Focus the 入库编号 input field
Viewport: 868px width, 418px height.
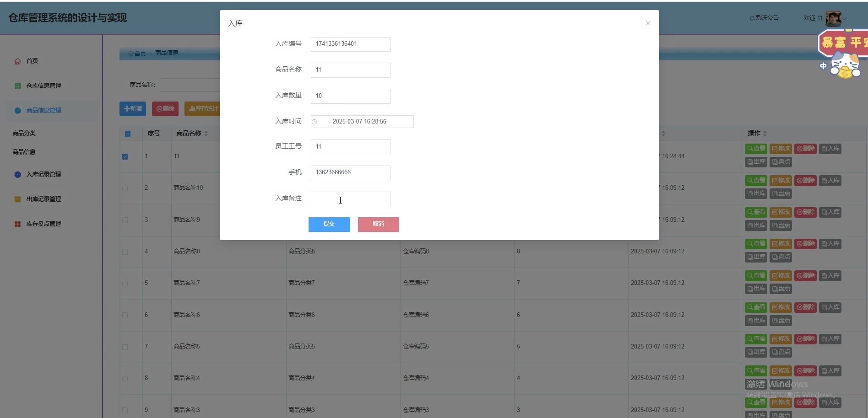[x=351, y=44]
